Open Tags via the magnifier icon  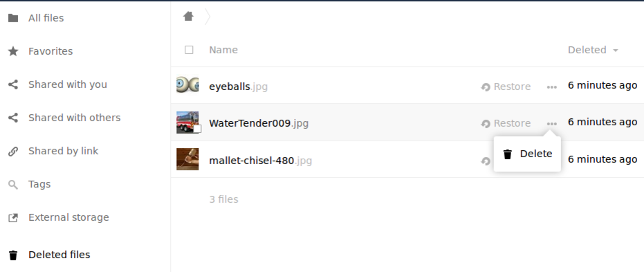click(x=13, y=185)
